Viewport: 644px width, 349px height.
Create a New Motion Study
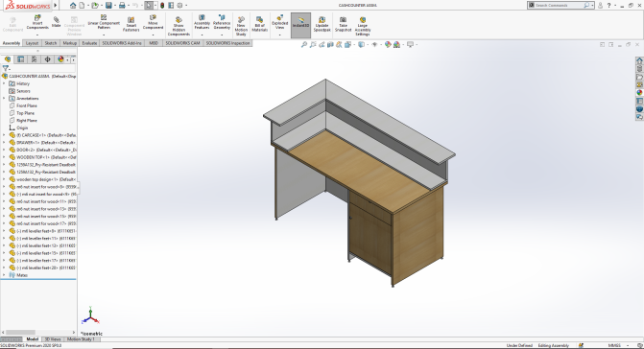click(x=241, y=26)
